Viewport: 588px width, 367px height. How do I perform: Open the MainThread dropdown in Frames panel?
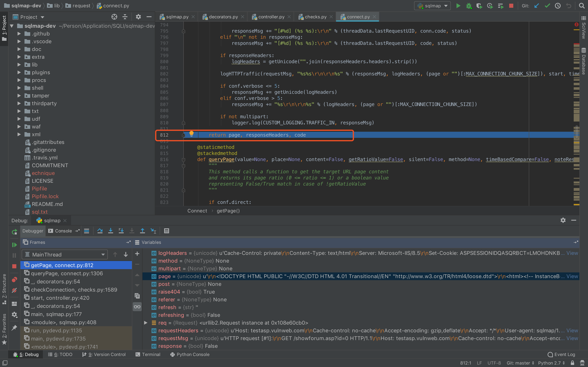click(64, 254)
